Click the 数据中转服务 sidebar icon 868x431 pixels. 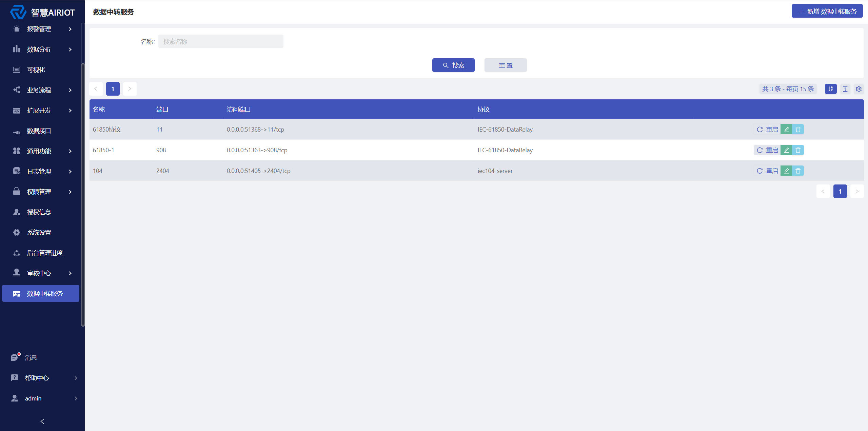point(16,294)
